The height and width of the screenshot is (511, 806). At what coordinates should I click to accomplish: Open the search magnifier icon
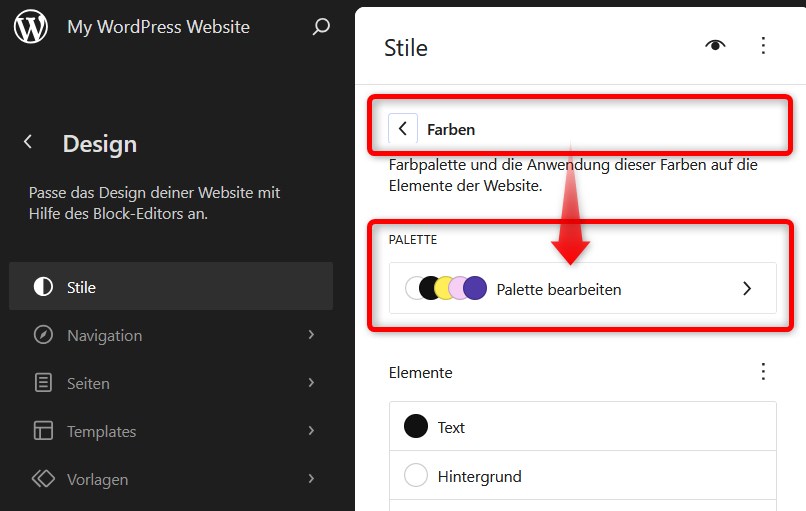[321, 27]
